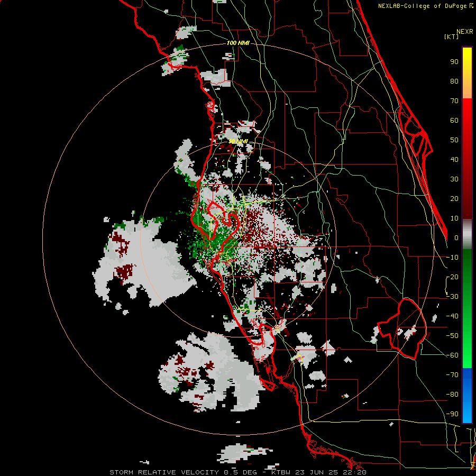Click the "22:20" timestamp text
Viewport: 476px width, 476px height.
[355, 472]
